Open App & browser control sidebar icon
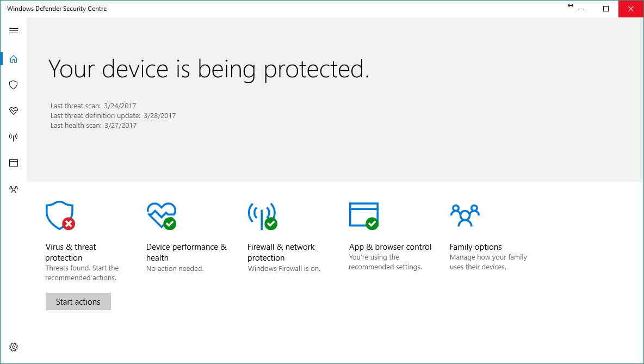This screenshot has width=644, height=364. point(14,163)
